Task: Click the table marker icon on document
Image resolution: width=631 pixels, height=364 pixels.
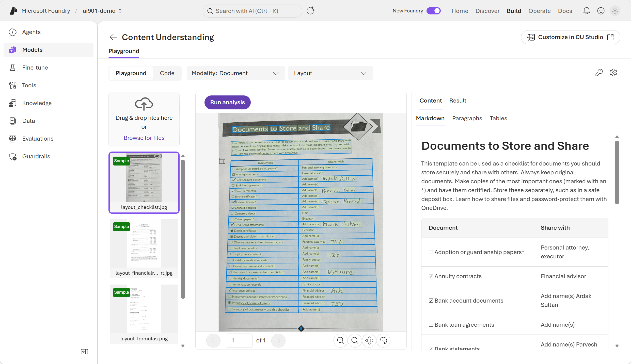Action: (x=222, y=161)
